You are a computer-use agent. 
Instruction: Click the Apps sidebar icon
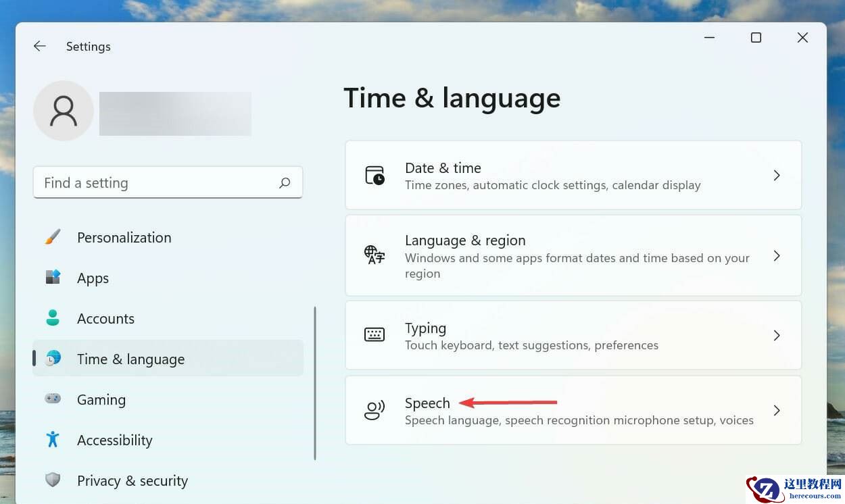pyautogui.click(x=53, y=278)
